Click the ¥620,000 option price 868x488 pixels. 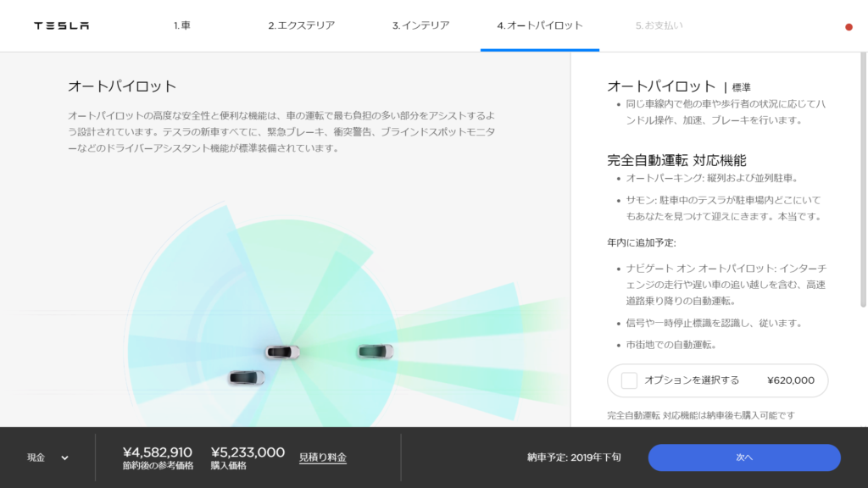click(x=791, y=380)
